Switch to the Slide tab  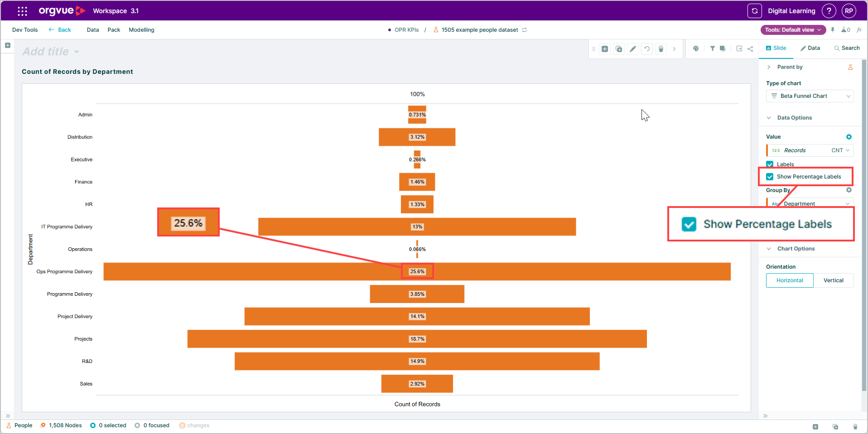pyautogui.click(x=776, y=48)
